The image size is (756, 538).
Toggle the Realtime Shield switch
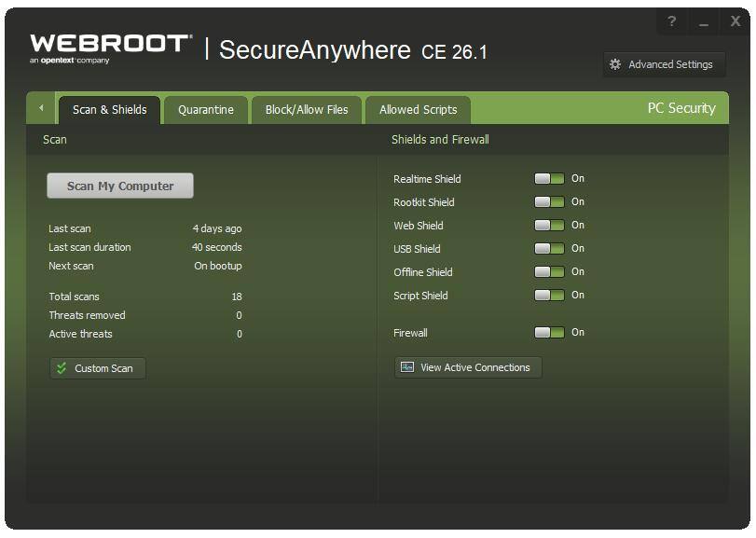point(549,179)
